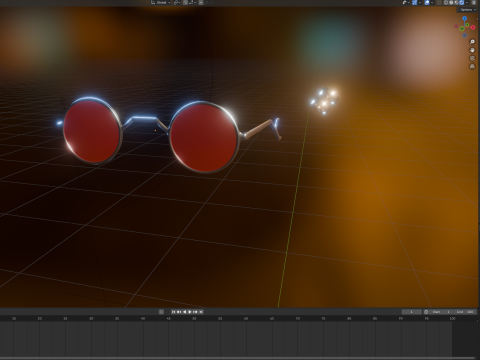Click the zoom magnifier viewport icon
Viewport: 480px width, 360px height.
pyautogui.click(x=472, y=42)
